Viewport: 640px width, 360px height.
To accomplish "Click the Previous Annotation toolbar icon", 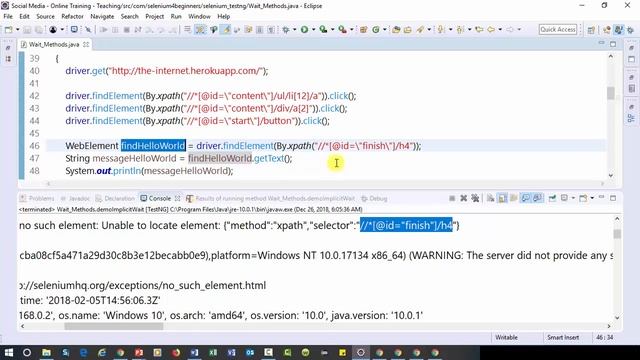I will (460, 29).
